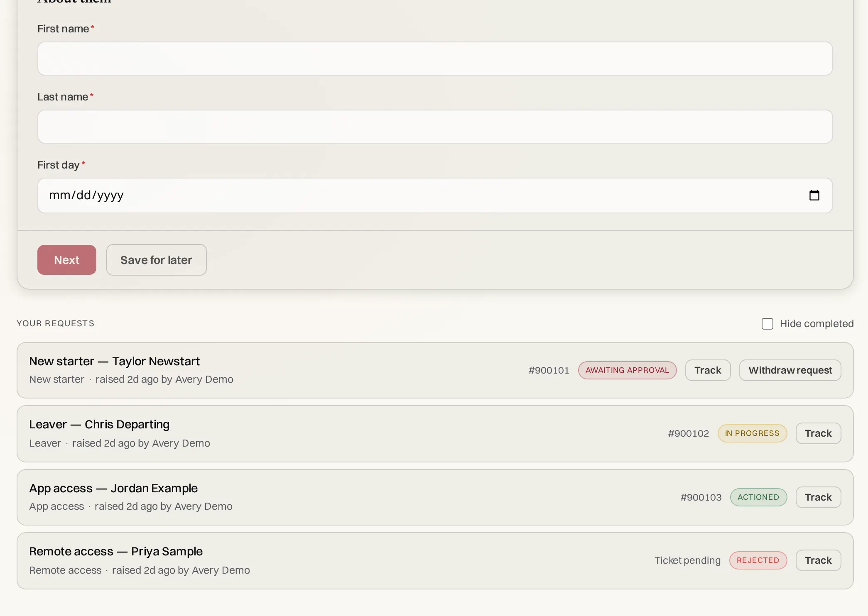Track the Taylor Newstart new starter request
The height and width of the screenshot is (616, 868).
(x=708, y=370)
